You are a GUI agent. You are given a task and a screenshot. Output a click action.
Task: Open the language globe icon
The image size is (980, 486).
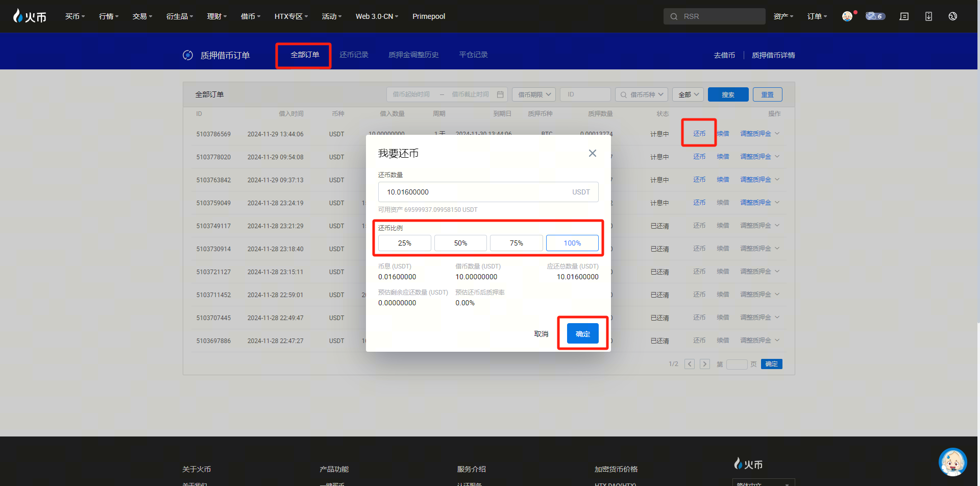click(x=952, y=16)
